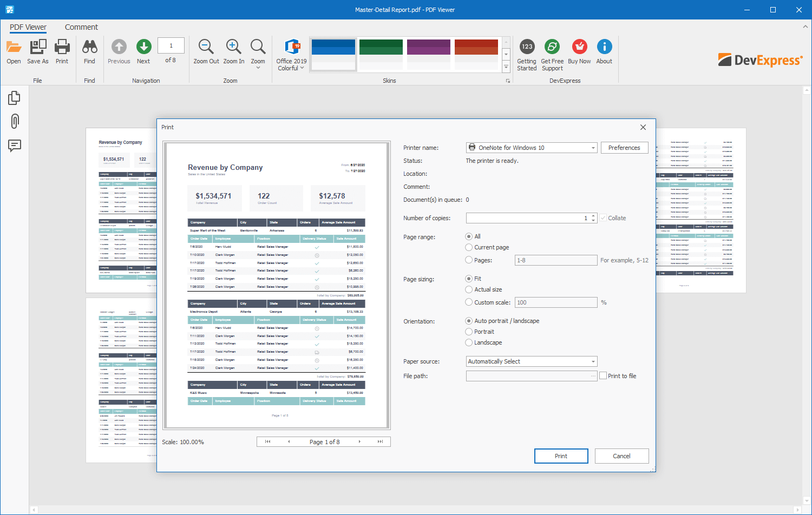This screenshot has height=515, width=812.
Task: Click the Find binoculars icon
Action: click(89, 48)
